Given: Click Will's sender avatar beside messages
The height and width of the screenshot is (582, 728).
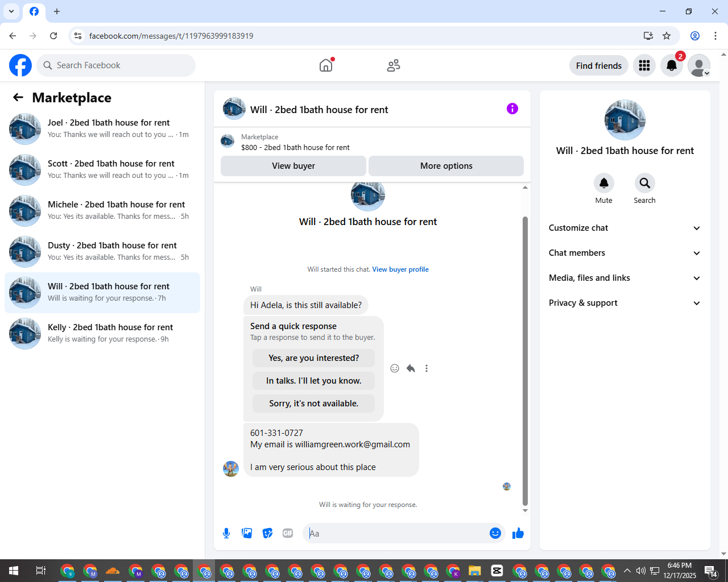Looking at the screenshot, I should pos(231,469).
